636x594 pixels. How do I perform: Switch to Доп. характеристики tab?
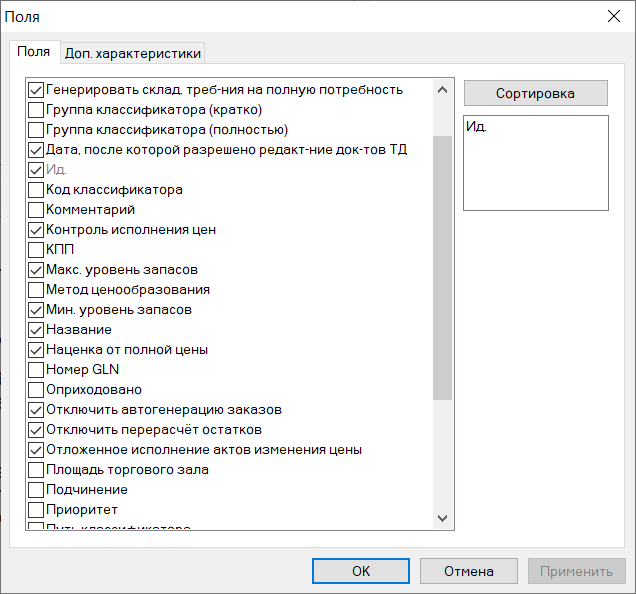(133, 53)
